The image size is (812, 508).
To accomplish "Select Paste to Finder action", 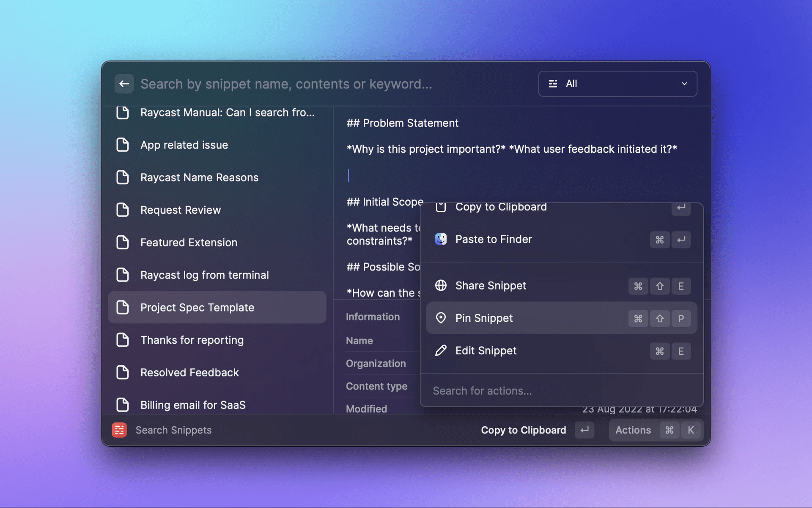I will [x=494, y=239].
